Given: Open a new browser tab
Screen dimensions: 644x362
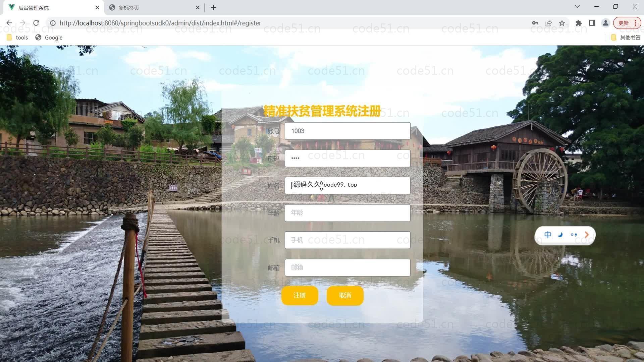Looking at the screenshot, I should [214, 7].
